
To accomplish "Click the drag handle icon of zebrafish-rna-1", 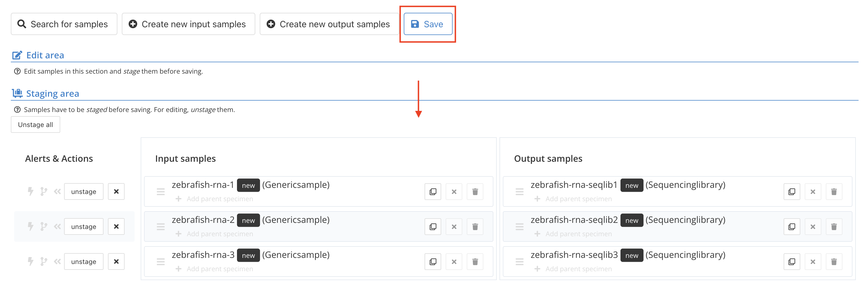I will [x=161, y=191].
